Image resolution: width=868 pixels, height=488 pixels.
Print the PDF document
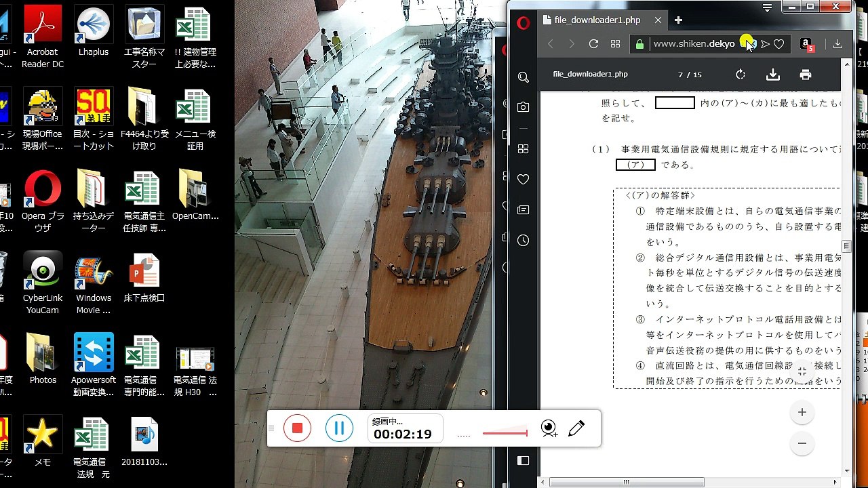(805, 75)
